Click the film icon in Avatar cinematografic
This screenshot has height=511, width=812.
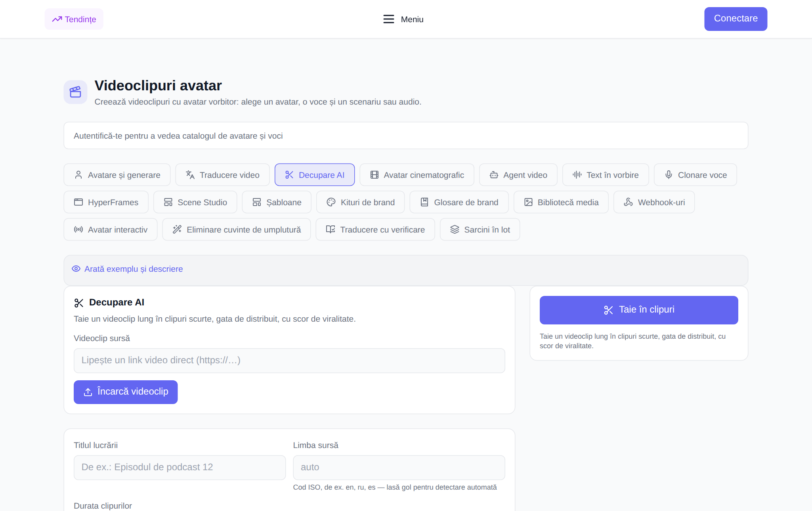point(374,175)
